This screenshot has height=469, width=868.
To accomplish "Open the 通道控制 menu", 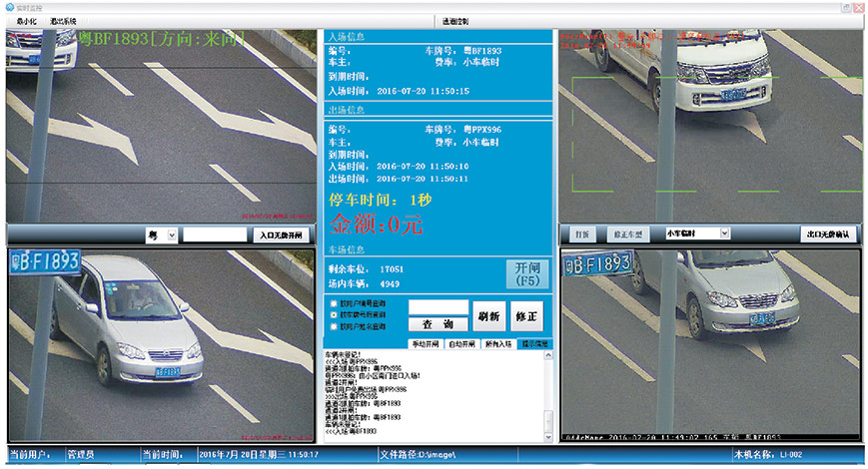I will [455, 21].
